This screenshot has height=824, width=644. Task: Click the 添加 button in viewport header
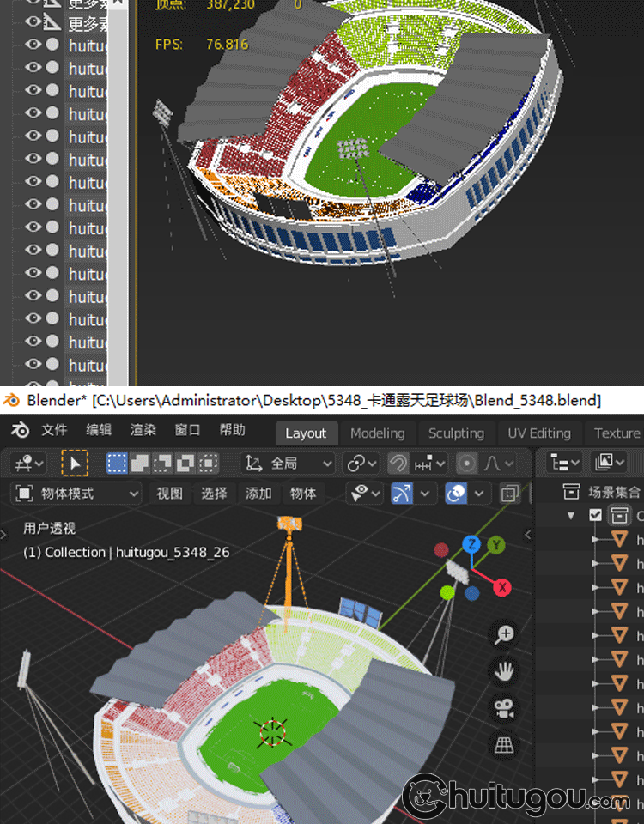pos(258,494)
